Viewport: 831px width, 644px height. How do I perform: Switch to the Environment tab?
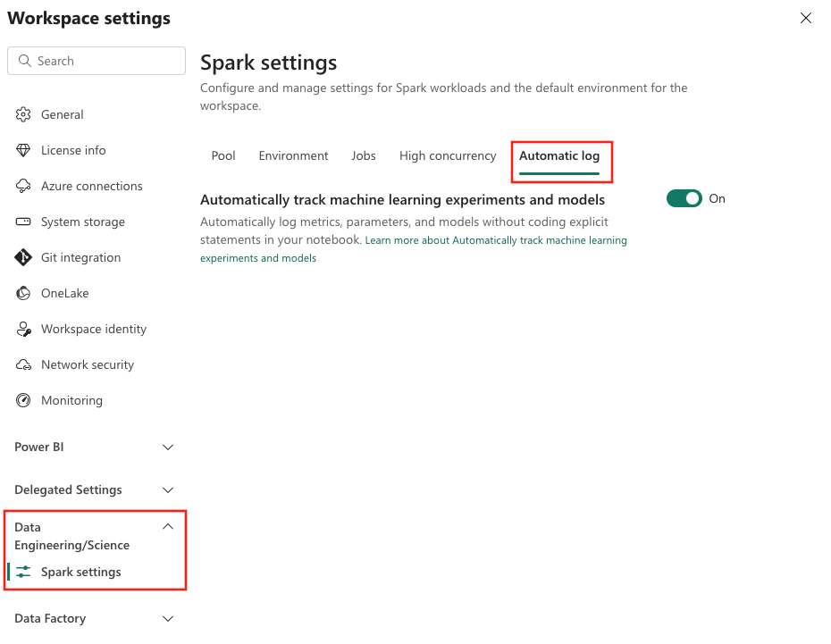point(293,155)
